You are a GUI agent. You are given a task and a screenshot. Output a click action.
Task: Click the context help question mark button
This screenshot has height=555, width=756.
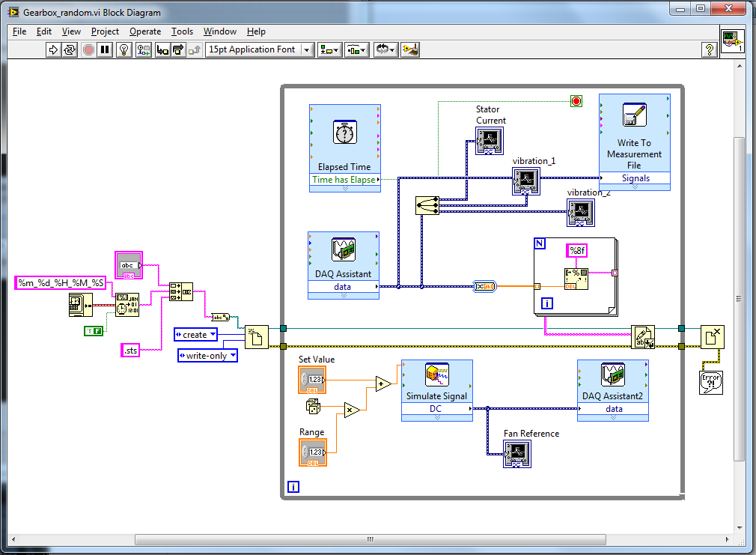(x=710, y=49)
